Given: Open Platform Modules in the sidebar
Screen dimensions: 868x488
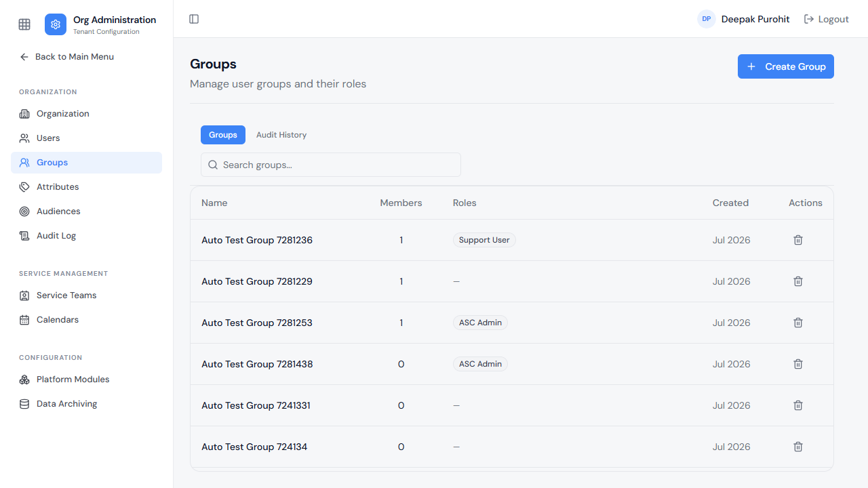Looking at the screenshot, I should click(86, 380).
